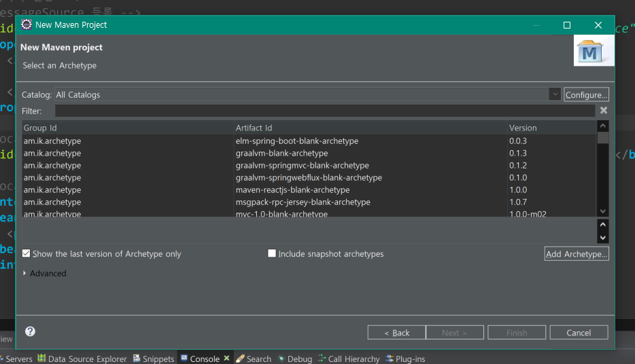Toggle Show the last version of Archetype only
The image size is (635, 364).
coord(27,253)
